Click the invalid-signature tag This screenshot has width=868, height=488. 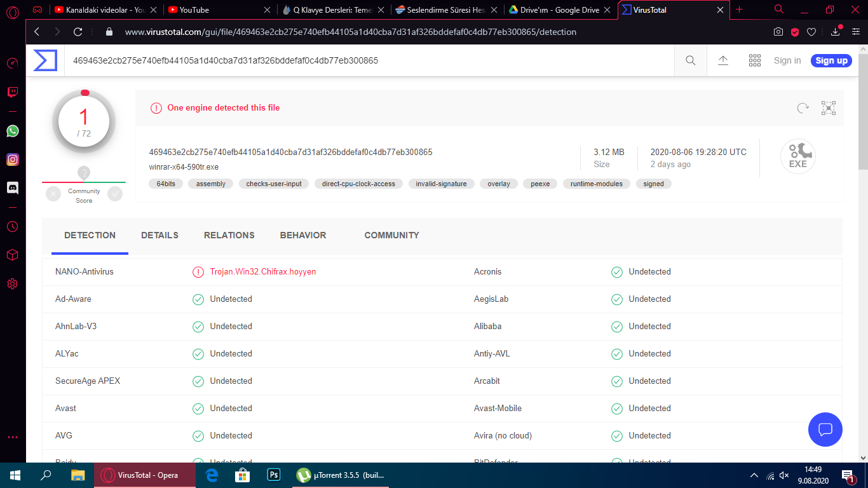[441, 184]
